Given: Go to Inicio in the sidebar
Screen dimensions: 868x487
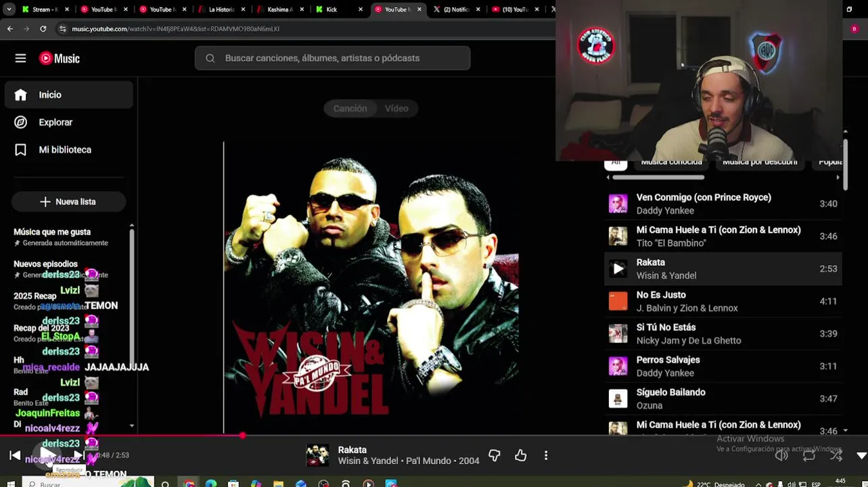Looking at the screenshot, I should pyautogui.click(x=68, y=95).
